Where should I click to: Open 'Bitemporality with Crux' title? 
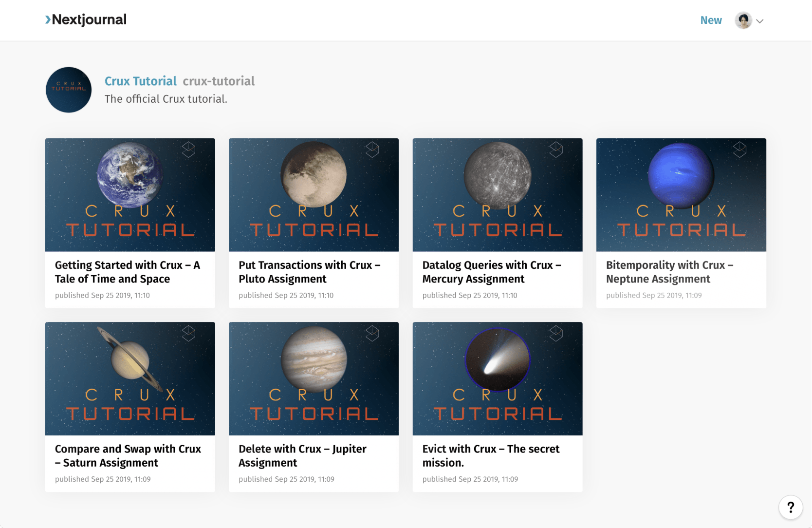[670, 272]
